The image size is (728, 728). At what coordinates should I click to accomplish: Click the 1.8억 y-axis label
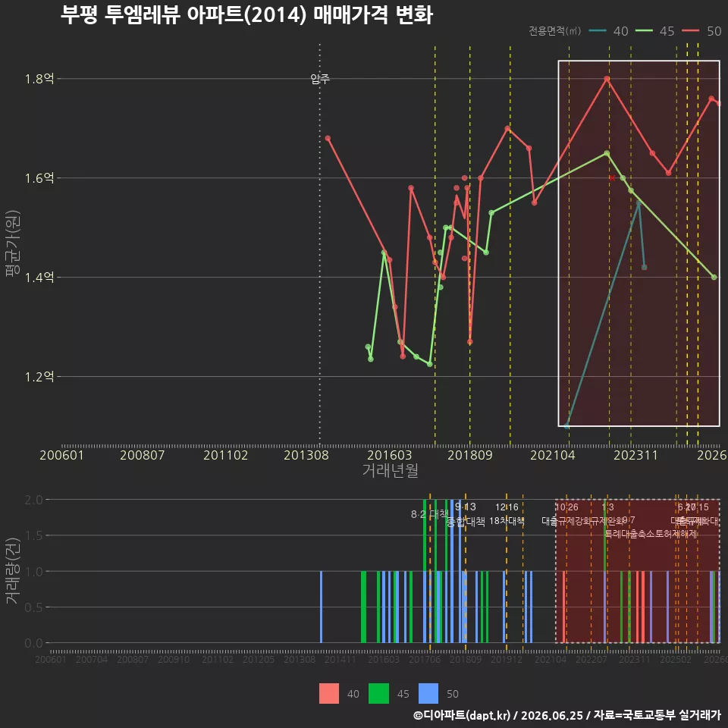click(39, 78)
